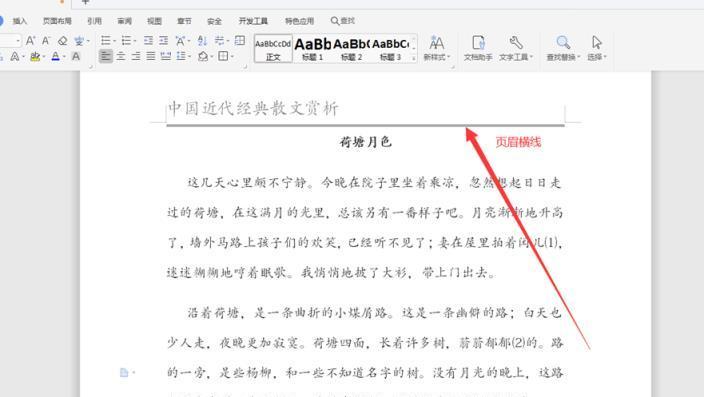Click header text 中国近代经典散文赏析
704x397 pixels.
coord(253,108)
